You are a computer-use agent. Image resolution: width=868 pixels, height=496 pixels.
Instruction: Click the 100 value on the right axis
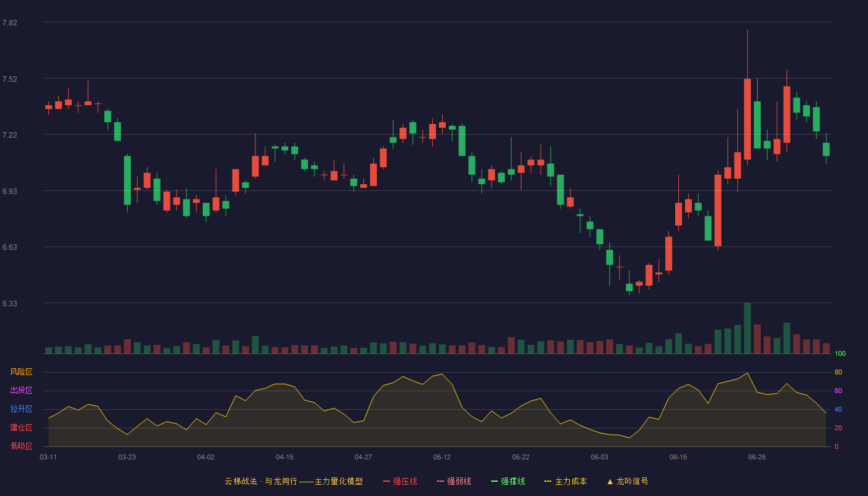point(840,354)
